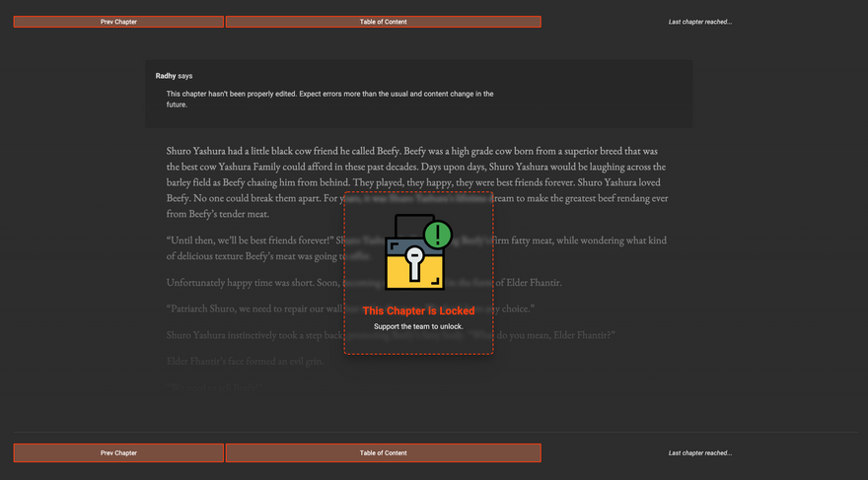
Task: Click the author name Radhy
Action: tap(165, 76)
